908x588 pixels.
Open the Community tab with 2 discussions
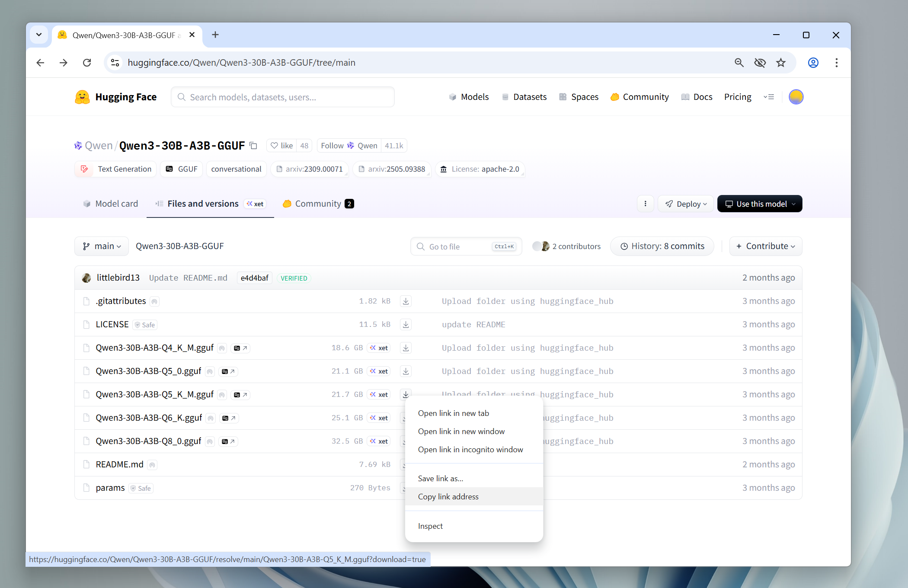coord(318,204)
